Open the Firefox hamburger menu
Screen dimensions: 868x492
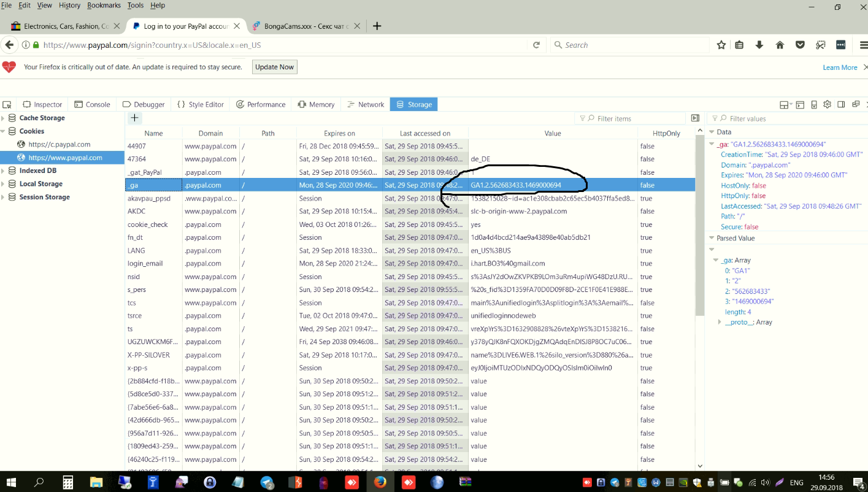point(863,45)
